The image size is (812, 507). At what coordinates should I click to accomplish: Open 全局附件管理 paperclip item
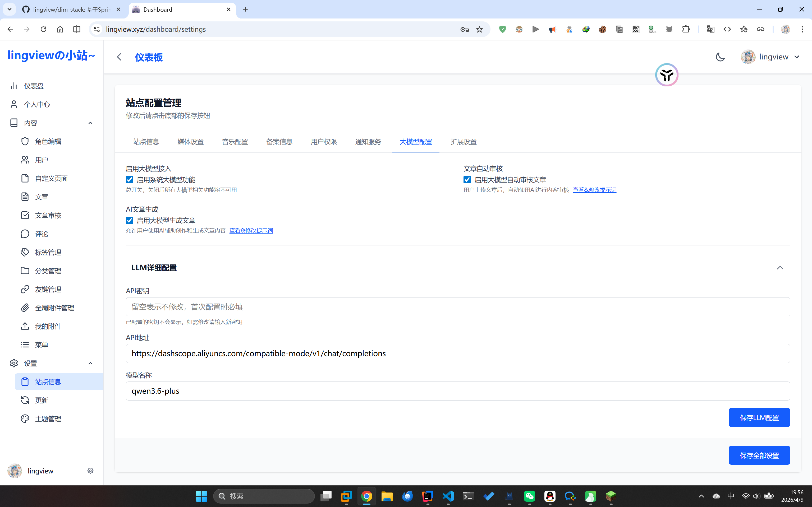point(54,308)
